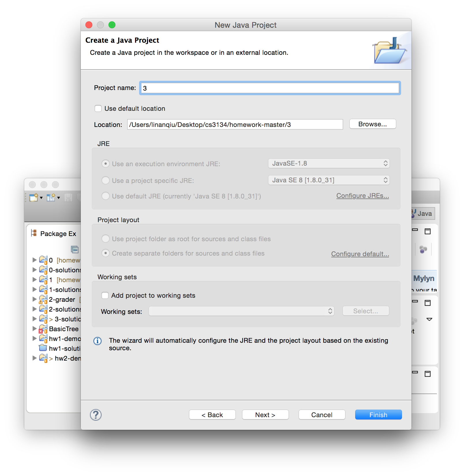Select Use a project specific JRE radio
464x476 pixels.
pyautogui.click(x=106, y=180)
